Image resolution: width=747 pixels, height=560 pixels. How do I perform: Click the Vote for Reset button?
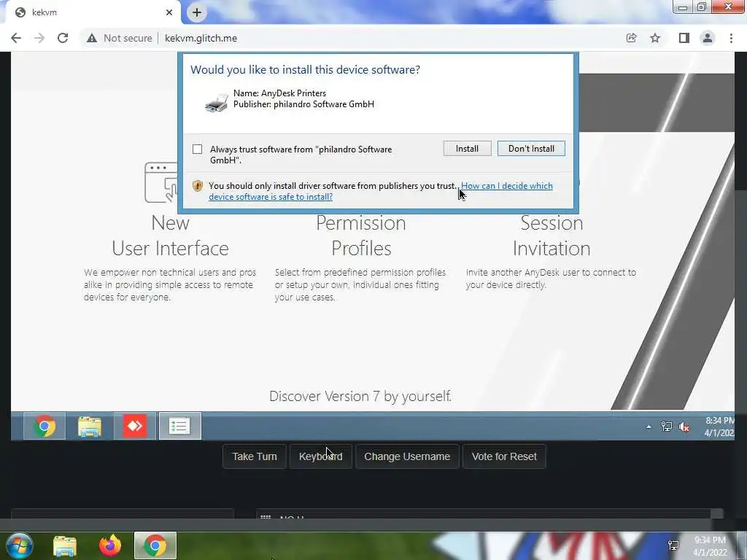tap(504, 456)
